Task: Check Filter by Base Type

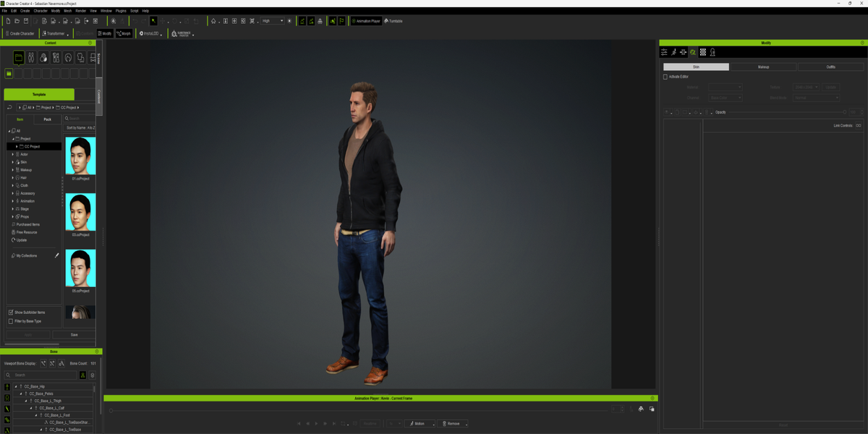Action: [11, 321]
